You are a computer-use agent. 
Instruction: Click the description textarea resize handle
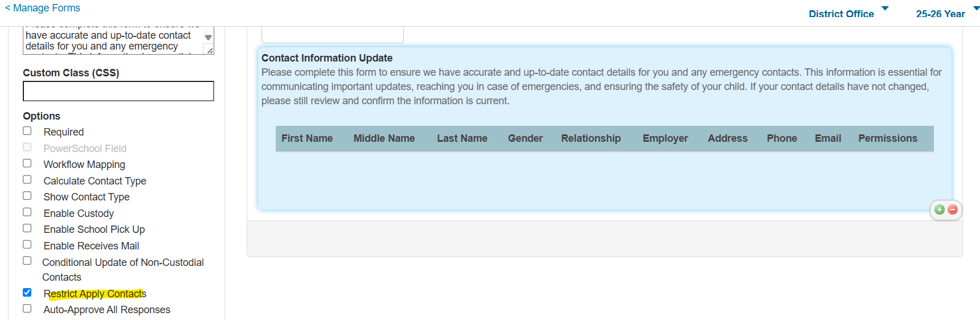[x=210, y=51]
